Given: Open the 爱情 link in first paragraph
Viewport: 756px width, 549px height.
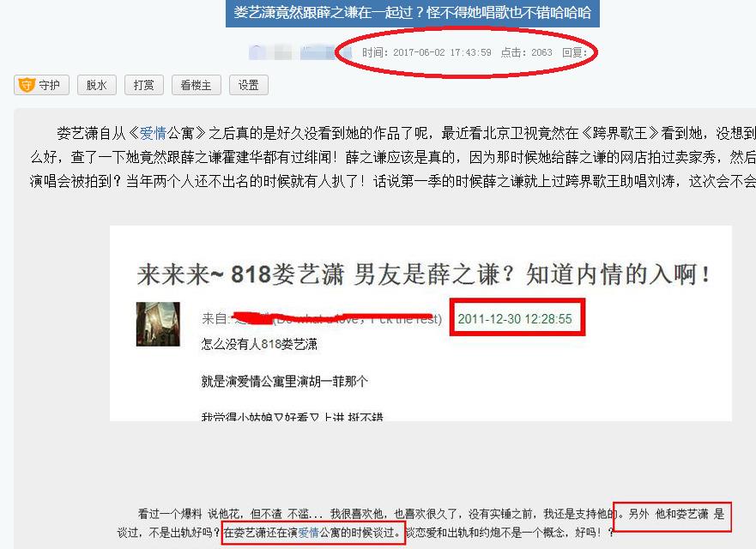Looking at the screenshot, I should 153,133.
